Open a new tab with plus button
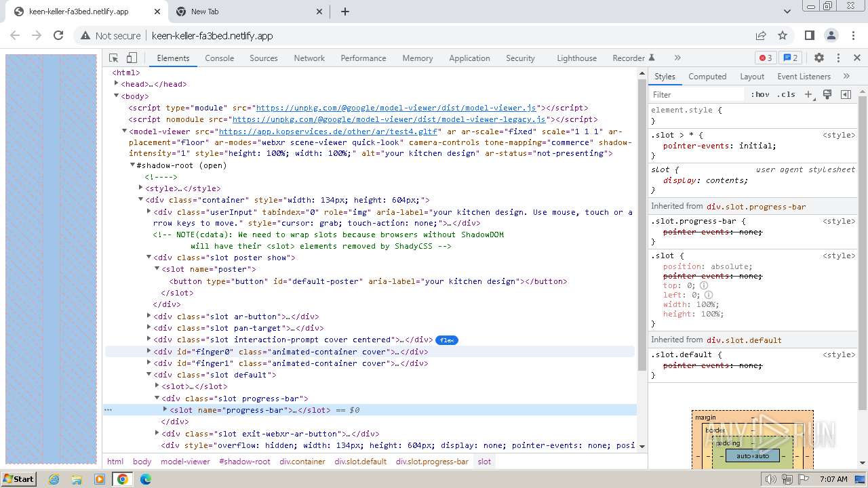 (344, 12)
